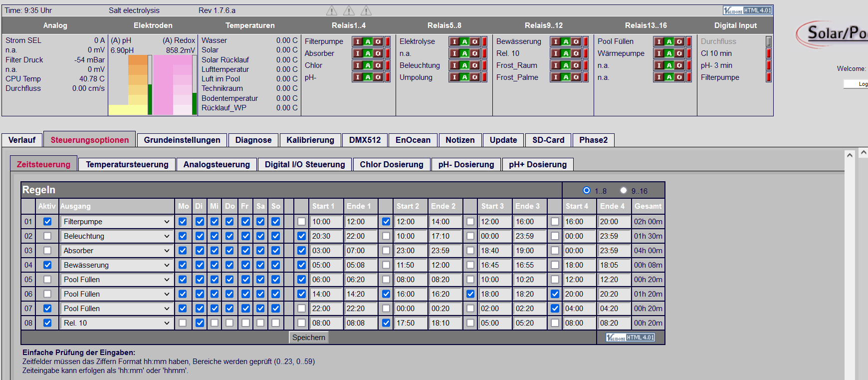Click Ende 2 field showing 17:10
The width and height of the screenshot is (868, 380).
tap(445, 236)
